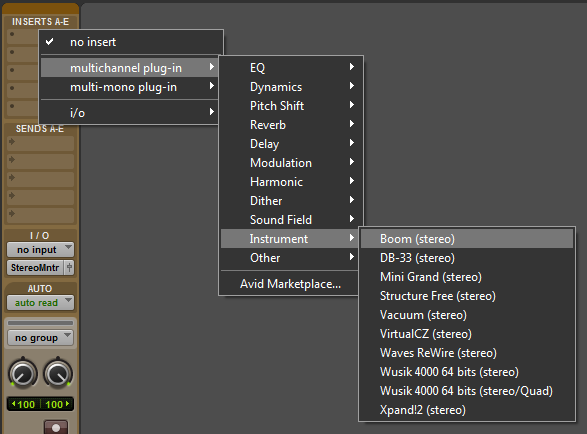587x434 pixels.
Task: Expand the Dynamics plug-in category
Action: tap(291, 87)
